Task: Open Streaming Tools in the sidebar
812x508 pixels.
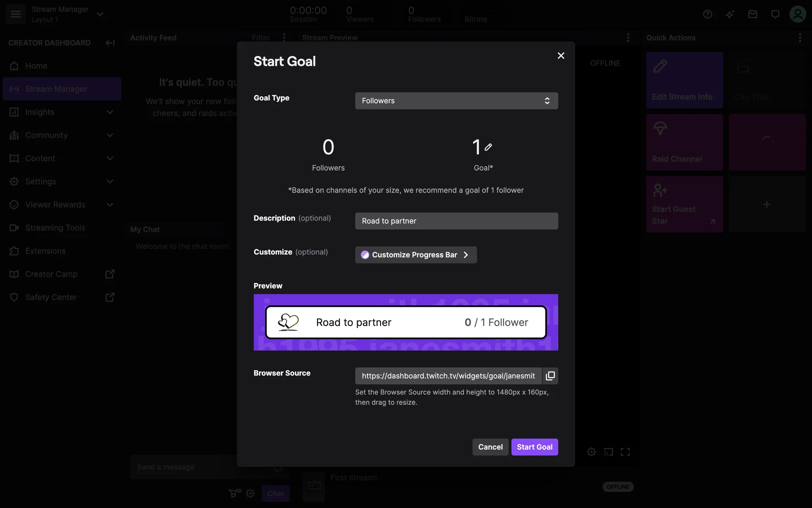Action: (x=55, y=228)
